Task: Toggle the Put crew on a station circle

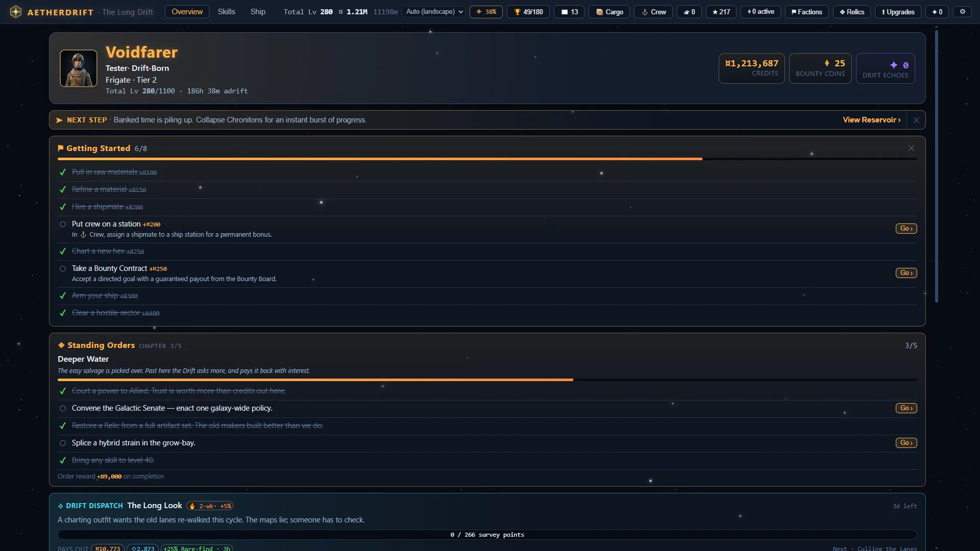Action: point(63,224)
